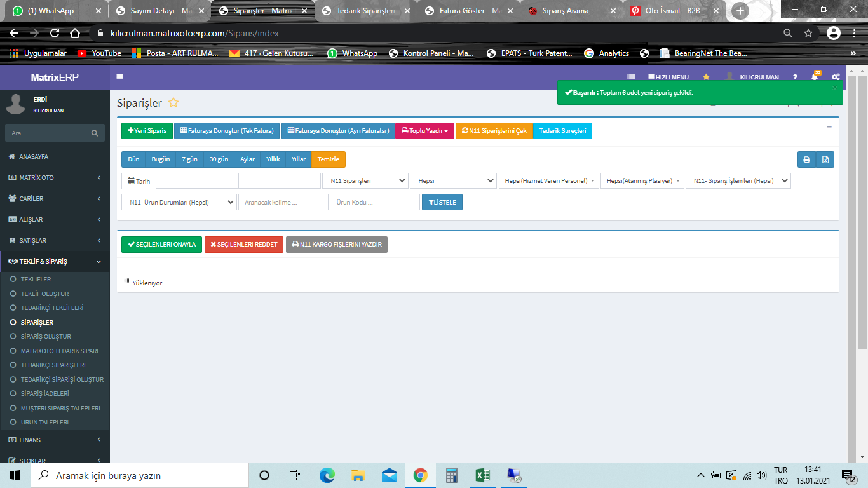This screenshot has height=488, width=868.
Task: Open N11- Ürün Durumları dropdown
Action: point(179,202)
